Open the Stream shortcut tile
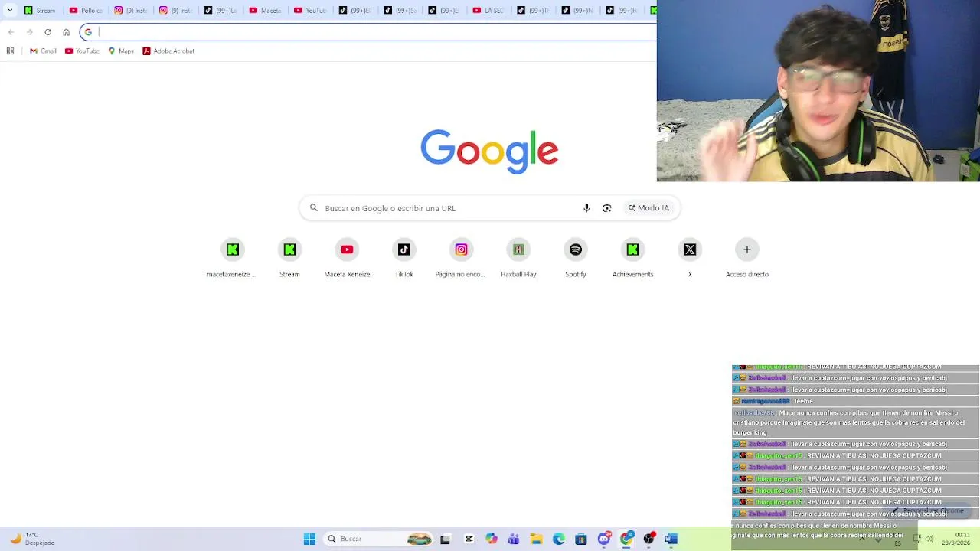This screenshot has height=551, width=980. tap(289, 258)
